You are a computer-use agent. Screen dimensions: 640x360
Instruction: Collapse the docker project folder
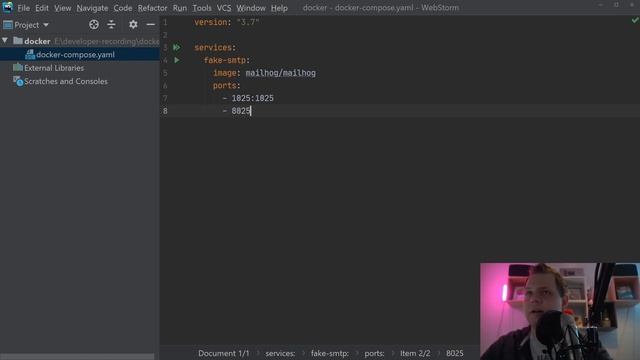click(x=5, y=40)
